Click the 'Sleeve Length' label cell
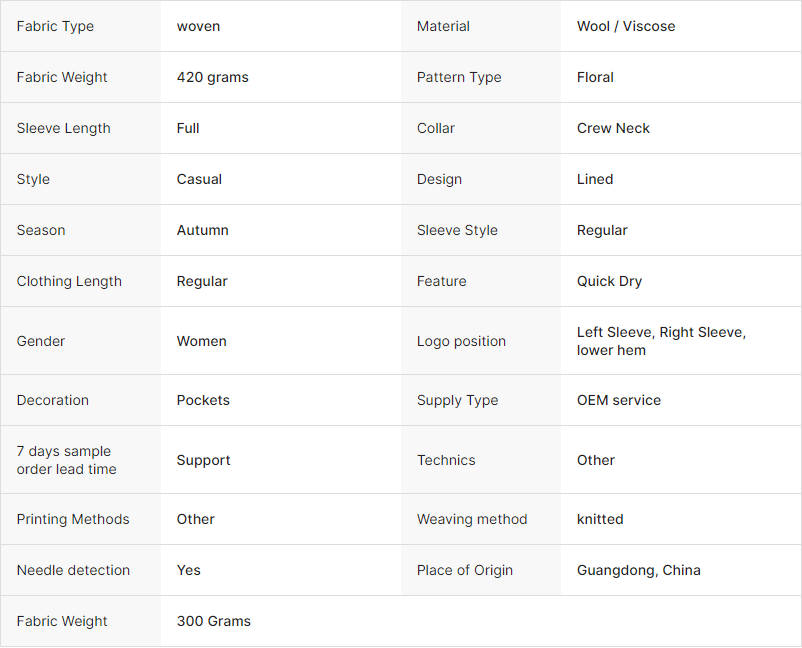The width and height of the screenshot is (802, 648). [x=64, y=128]
